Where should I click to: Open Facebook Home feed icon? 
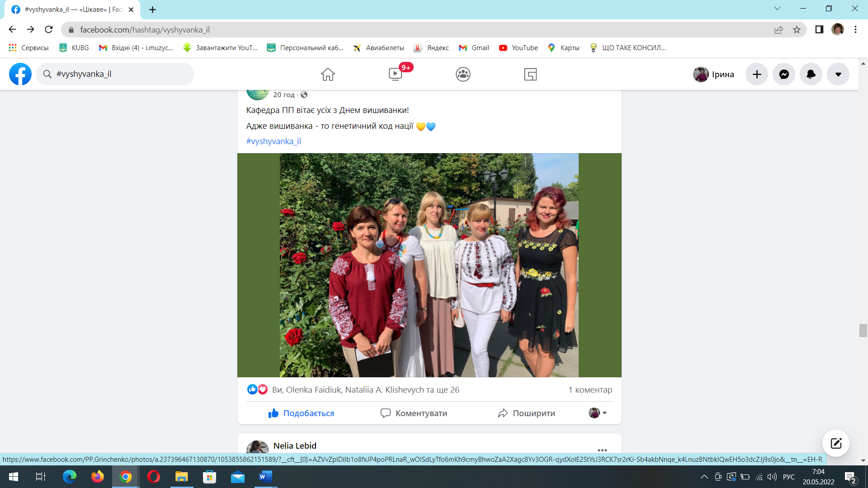click(x=328, y=74)
